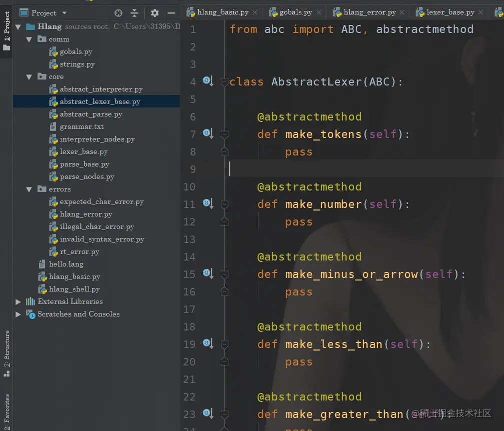Click implemented-method gutter icon on line 15
Image resolution: width=504 pixels, height=431 pixels.
click(208, 273)
